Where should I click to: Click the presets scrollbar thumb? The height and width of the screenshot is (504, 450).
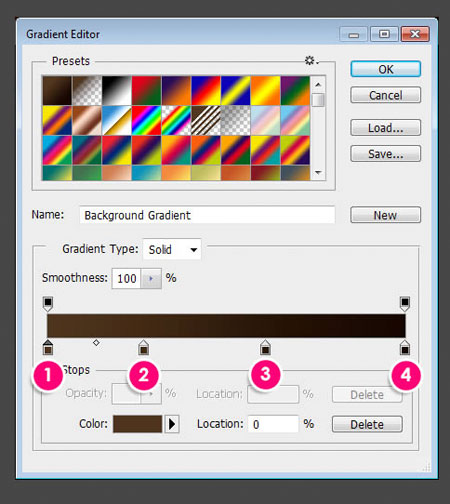(x=318, y=100)
